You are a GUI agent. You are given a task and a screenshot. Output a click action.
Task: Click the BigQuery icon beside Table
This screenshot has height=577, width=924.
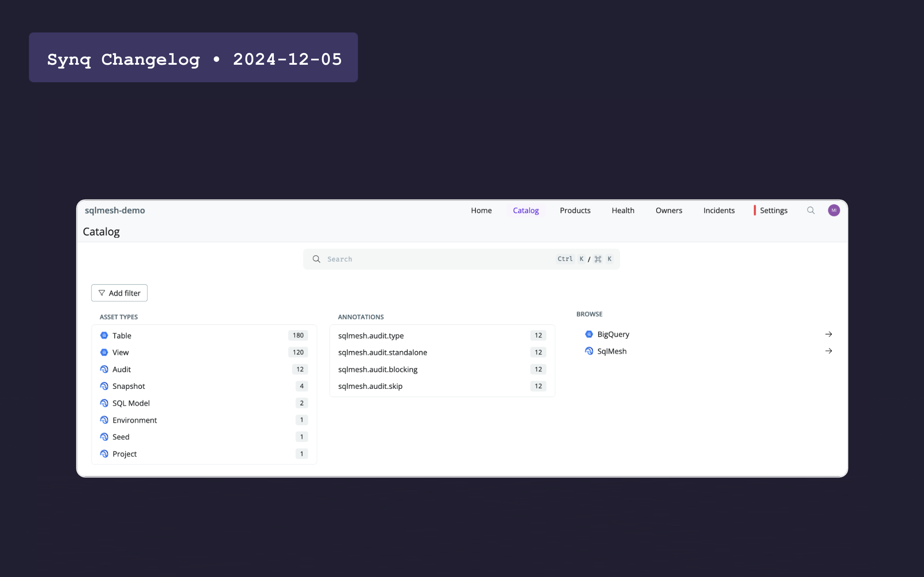[104, 335]
